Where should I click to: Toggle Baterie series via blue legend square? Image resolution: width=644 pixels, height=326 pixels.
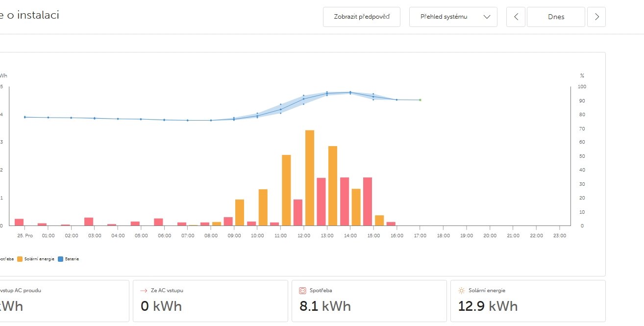(x=60, y=259)
